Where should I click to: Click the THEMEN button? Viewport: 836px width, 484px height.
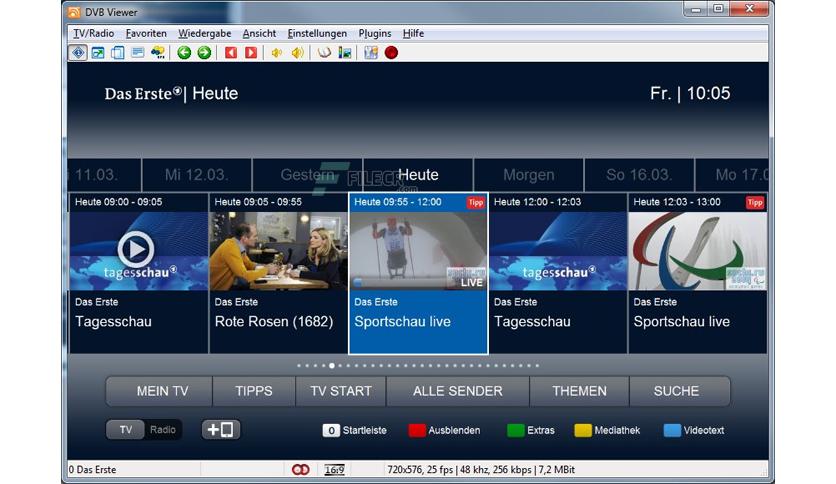(x=579, y=391)
